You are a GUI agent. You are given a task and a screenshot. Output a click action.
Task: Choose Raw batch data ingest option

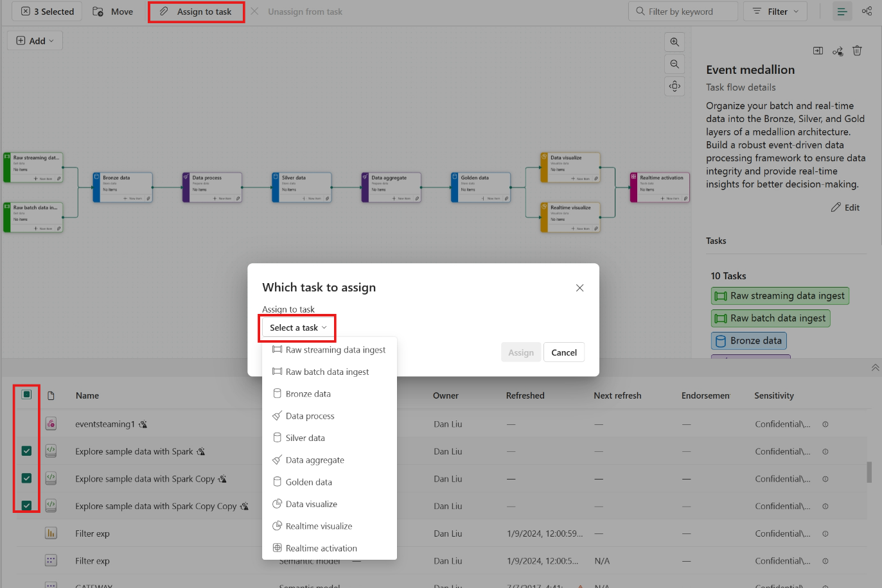(x=330, y=372)
